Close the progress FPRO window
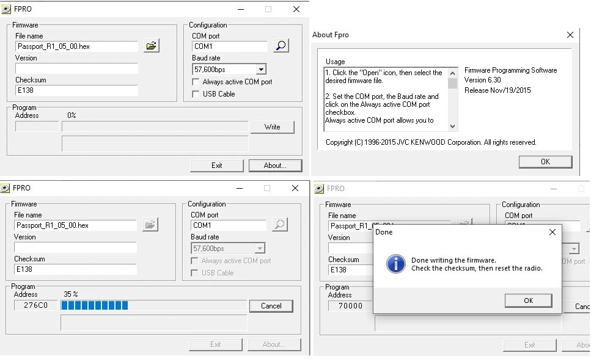Screen dimensions: 591x364 295,188
